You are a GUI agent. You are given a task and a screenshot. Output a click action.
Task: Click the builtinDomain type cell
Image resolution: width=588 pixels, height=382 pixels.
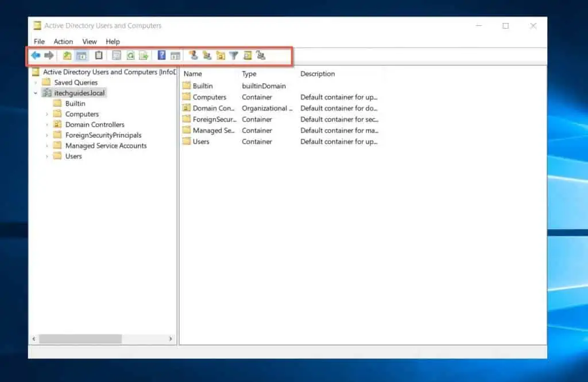264,86
